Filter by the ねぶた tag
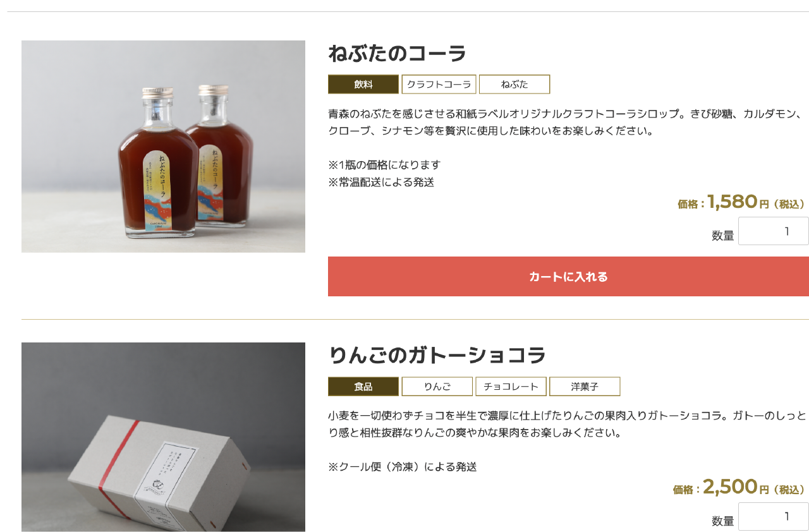The width and height of the screenshot is (809, 532). pos(514,84)
